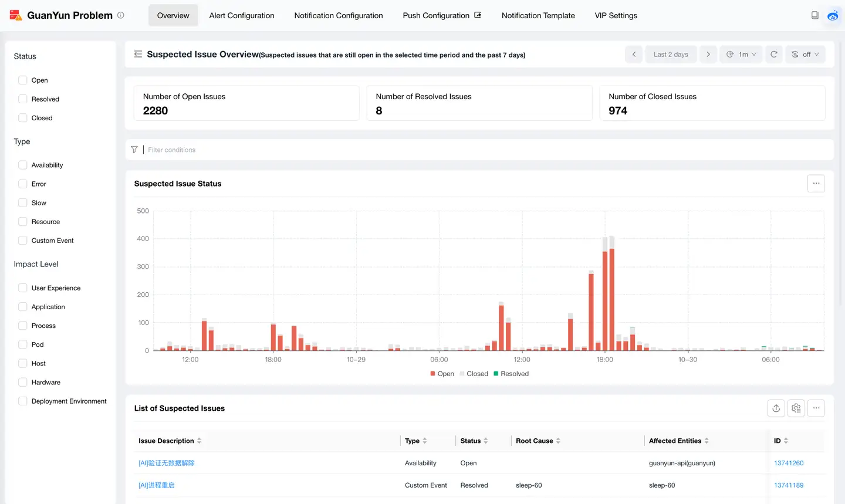Screen dimensions: 845x504
Task: Check the Open status filter
Action: tap(23, 80)
